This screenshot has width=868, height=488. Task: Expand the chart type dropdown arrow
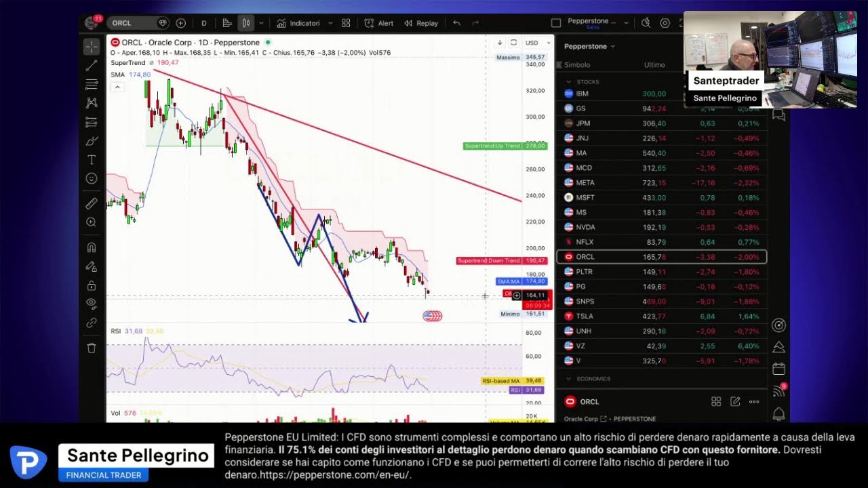(261, 23)
